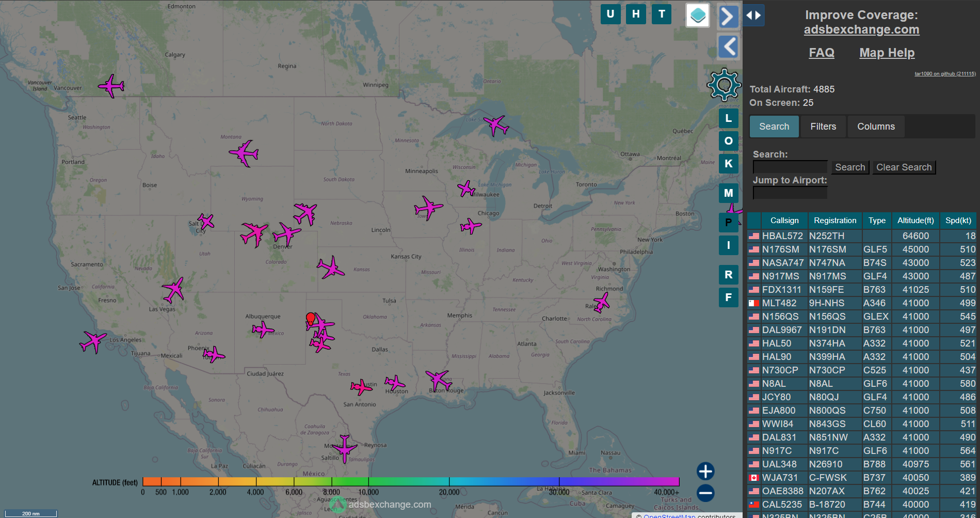Click the aircraft icon near Salt Lake City
Viewport: 980px width, 518px height.
[x=206, y=222]
